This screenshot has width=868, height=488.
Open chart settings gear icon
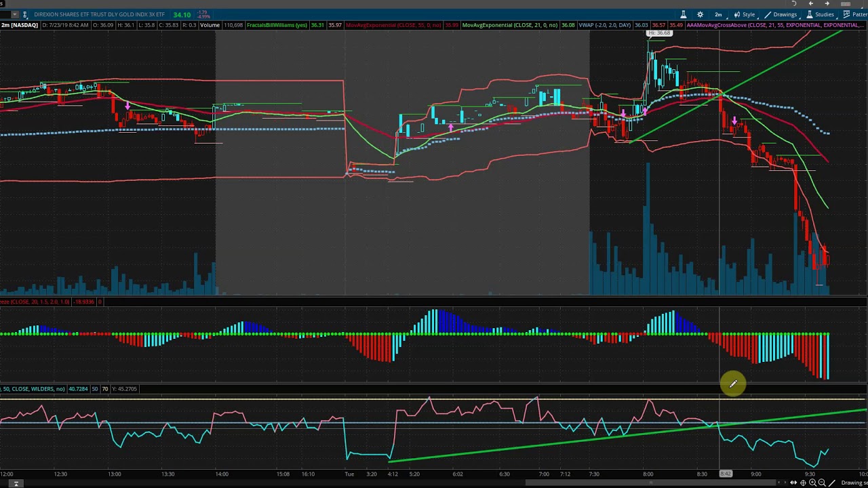(701, 14)
